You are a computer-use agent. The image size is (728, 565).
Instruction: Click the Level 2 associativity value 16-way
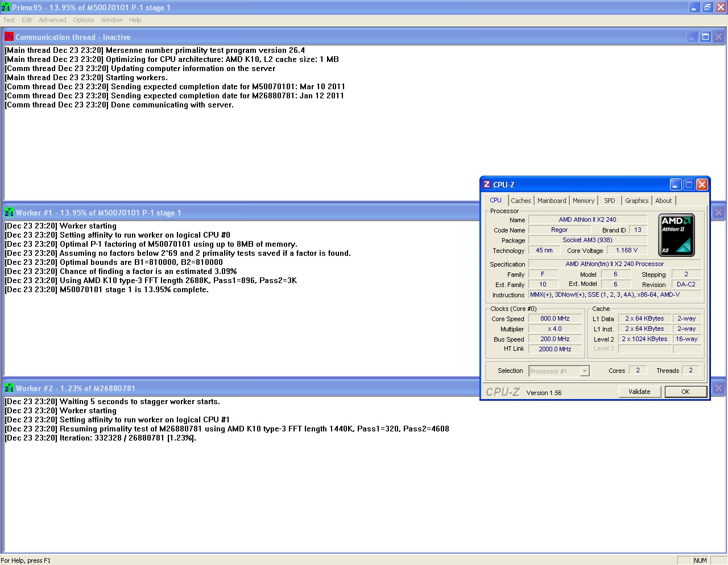(x=686, y=339)
